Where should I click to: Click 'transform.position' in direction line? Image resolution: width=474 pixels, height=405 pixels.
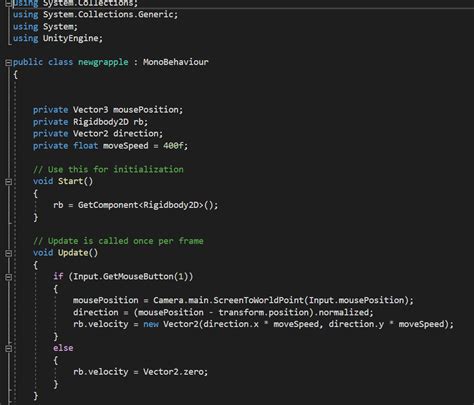[264, 313]
